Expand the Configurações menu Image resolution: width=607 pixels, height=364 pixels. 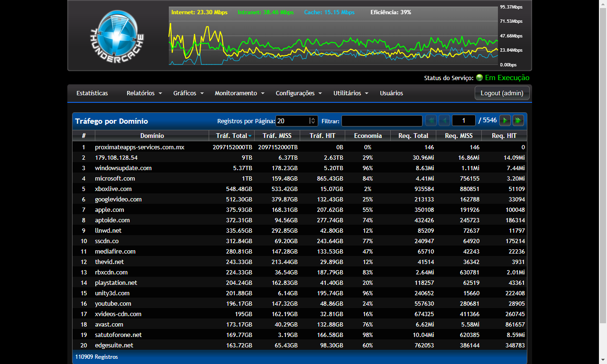tap(299, 93)
